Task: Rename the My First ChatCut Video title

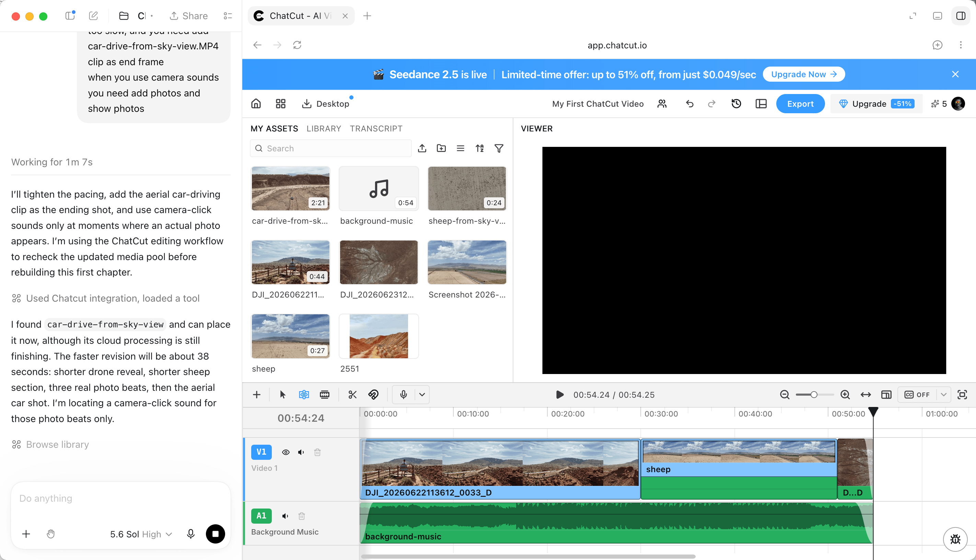Action: (x=598, y=104)
